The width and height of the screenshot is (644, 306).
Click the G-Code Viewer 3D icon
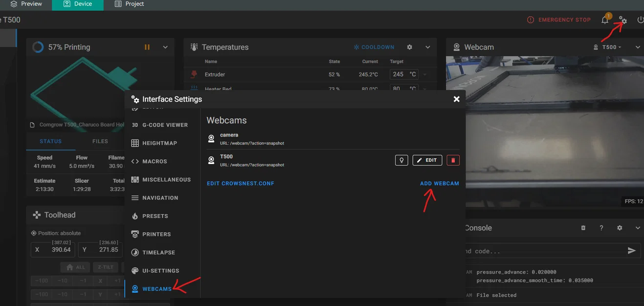coord(135,125)
